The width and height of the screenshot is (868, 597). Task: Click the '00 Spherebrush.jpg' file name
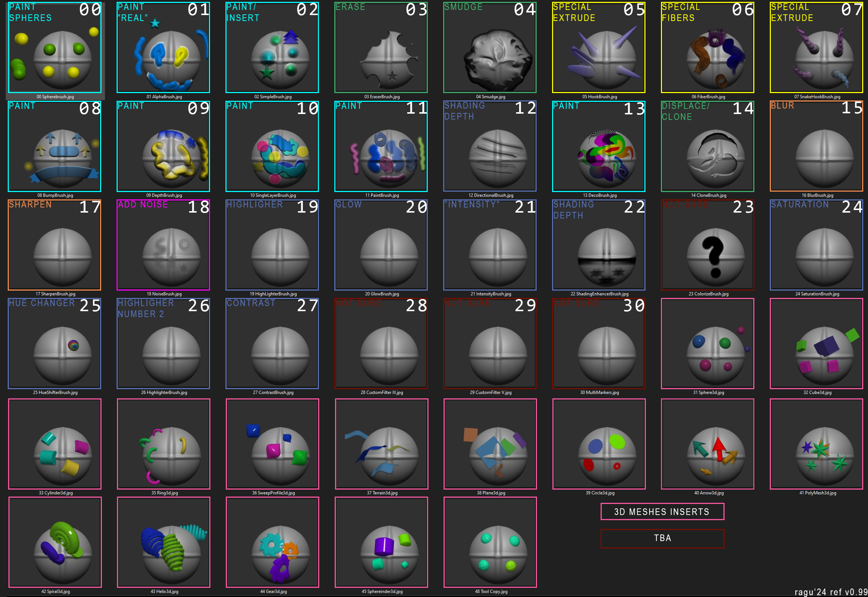[x=55, y=97]
